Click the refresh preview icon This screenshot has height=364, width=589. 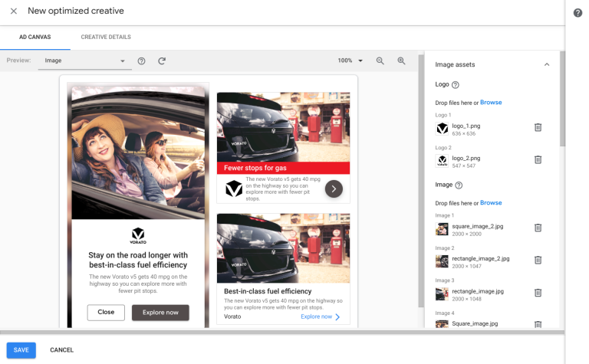[x=162, y=61]
